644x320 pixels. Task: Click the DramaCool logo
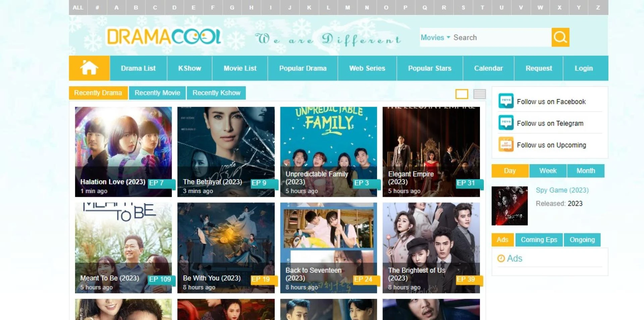pos(164,37)
